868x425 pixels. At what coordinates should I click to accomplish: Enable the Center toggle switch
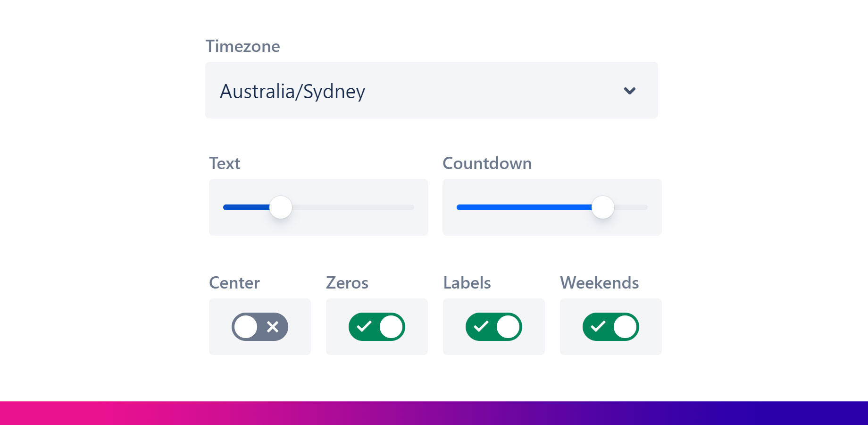click(x=259, y=327)
